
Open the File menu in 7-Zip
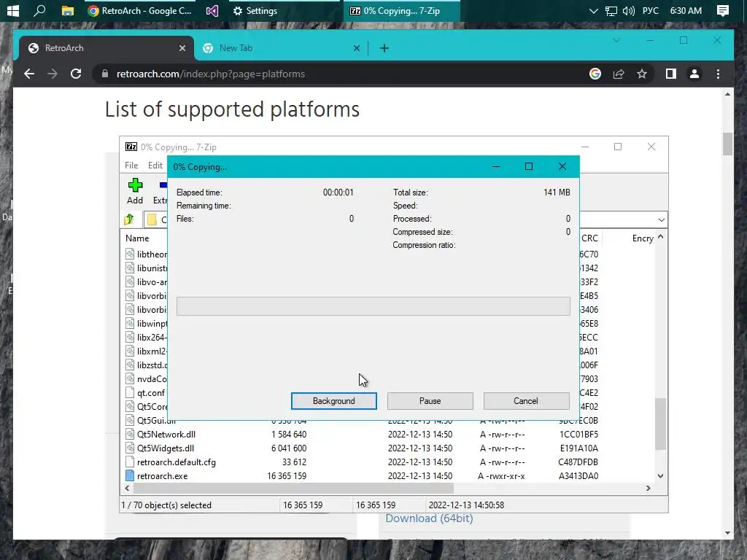(131, 166)
